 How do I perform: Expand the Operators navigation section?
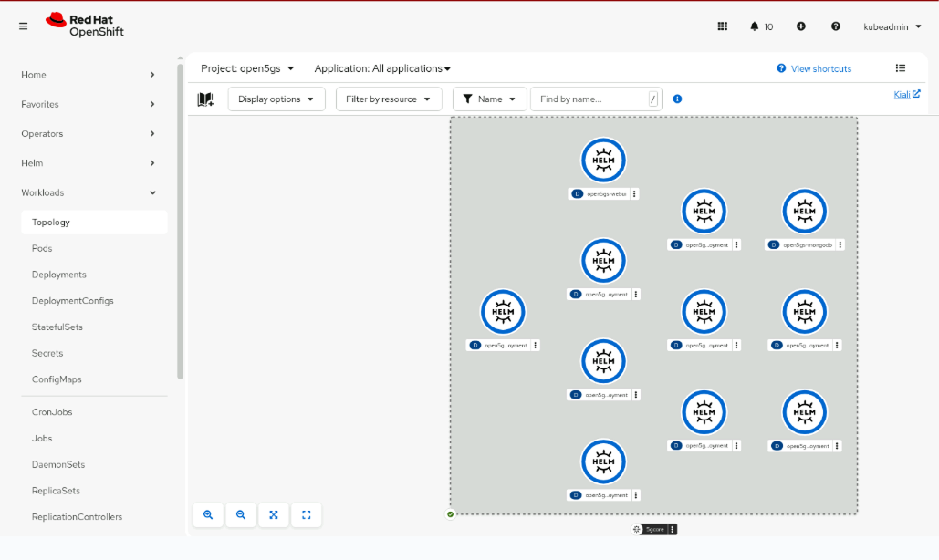pos(88,133)
